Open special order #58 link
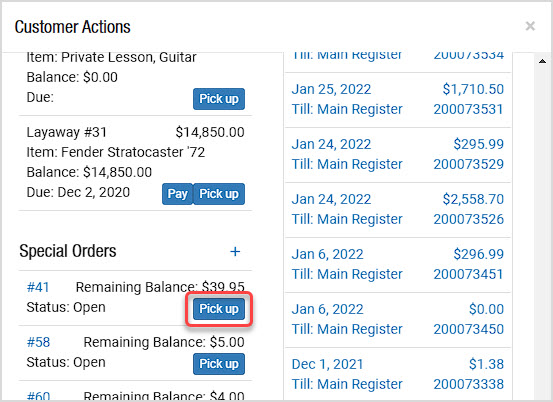This screenshot has height=402, width=553. click(38, 342)
